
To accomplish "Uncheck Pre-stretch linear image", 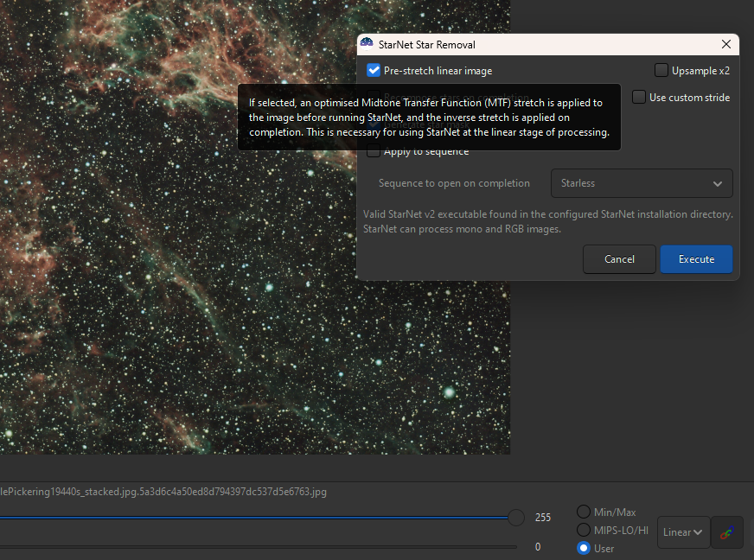I will (x=374, y=71).
